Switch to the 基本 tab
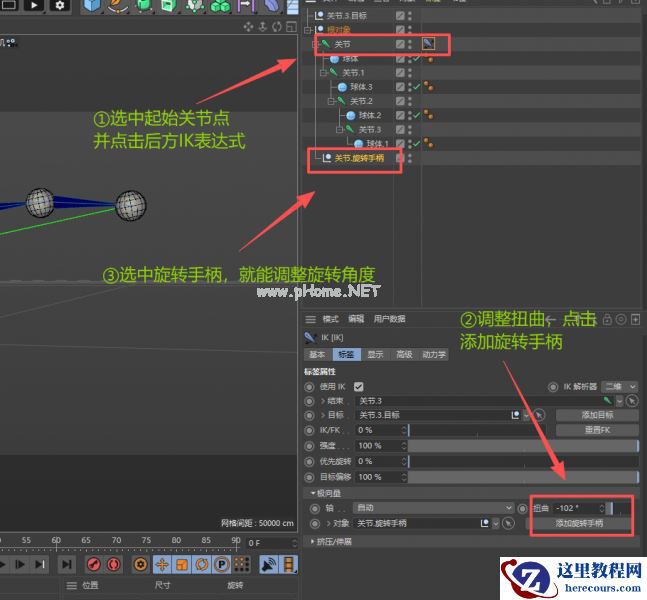Image resolution: width=647 pixels, height=600 pixels. tap(317, 354)
